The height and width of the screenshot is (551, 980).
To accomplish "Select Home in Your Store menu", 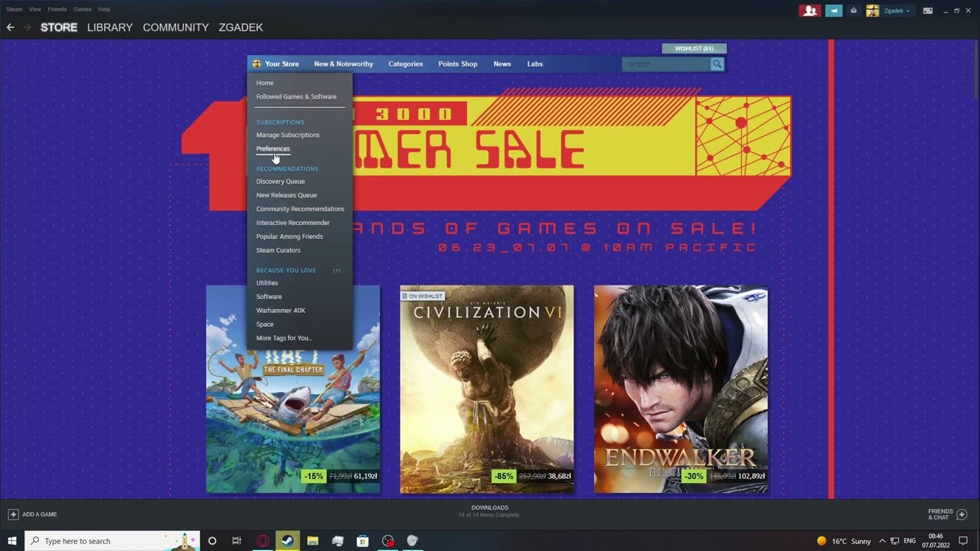I will click(265, 83).
